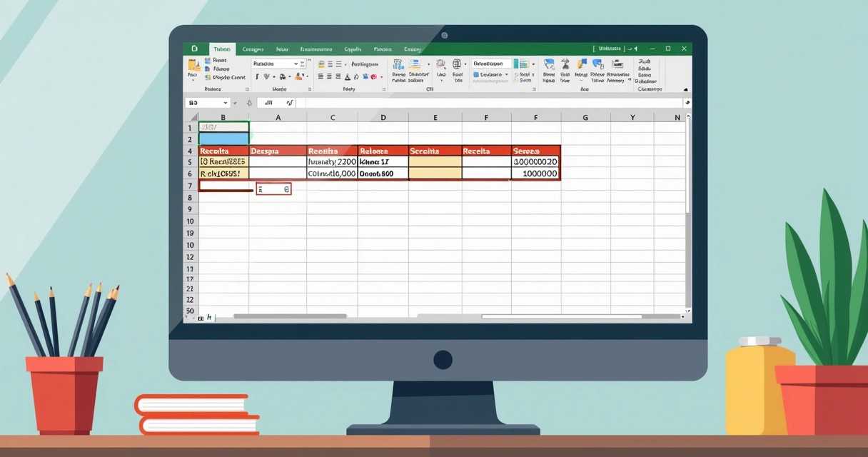The height and width of the screenshot is (457, 868).
Task: Open the font size dropdown
Action: point(303,64)
